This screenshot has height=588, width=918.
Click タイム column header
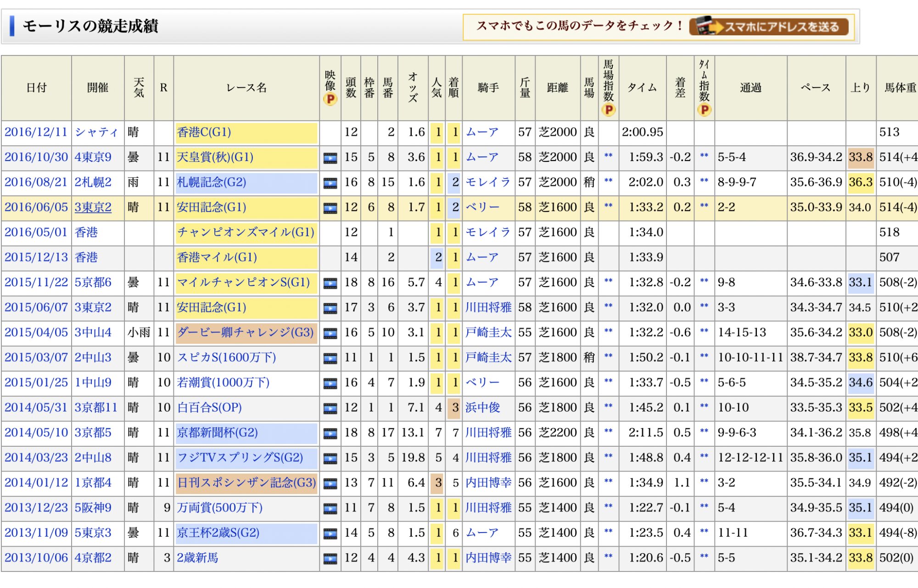pyautogui.click(x=642, y=88)
